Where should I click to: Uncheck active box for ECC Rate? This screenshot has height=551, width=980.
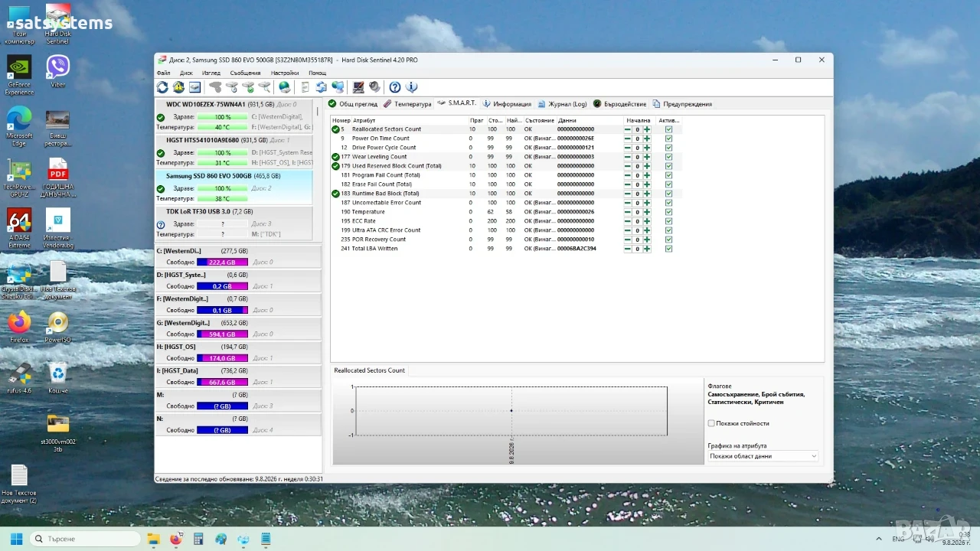click(x=669, y=221)
